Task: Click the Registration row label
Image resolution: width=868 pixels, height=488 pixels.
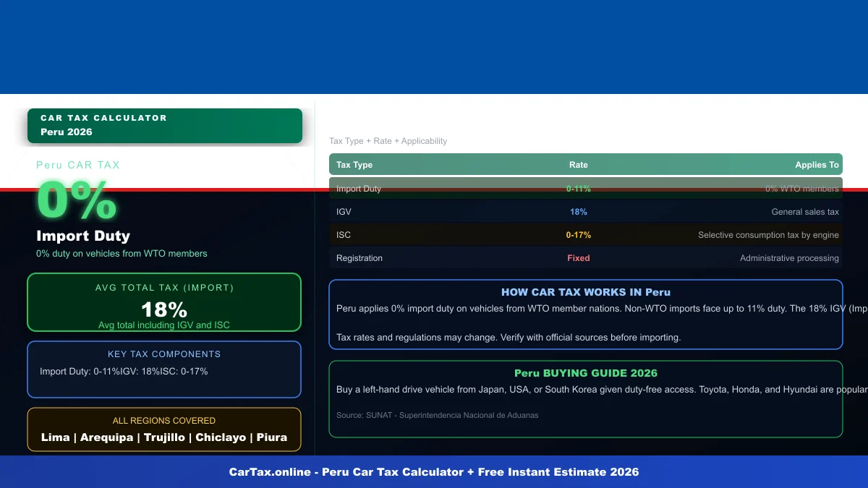Action: pos(359,258)
